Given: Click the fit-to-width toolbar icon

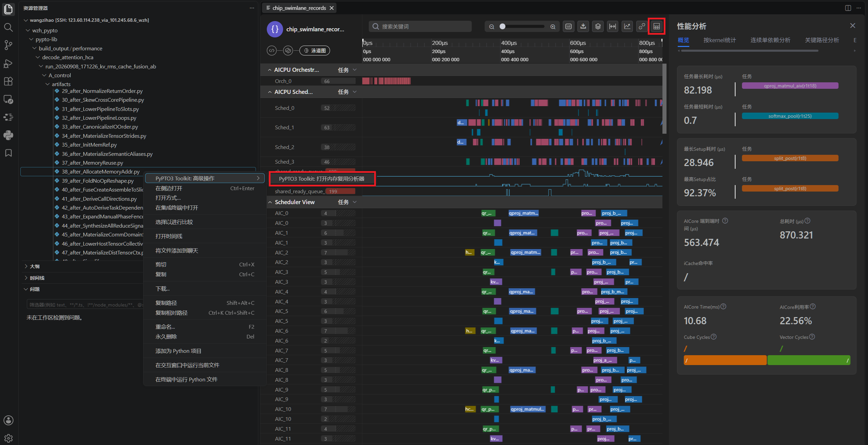Looking at the screenshot, I should click(x=612, y=26).
